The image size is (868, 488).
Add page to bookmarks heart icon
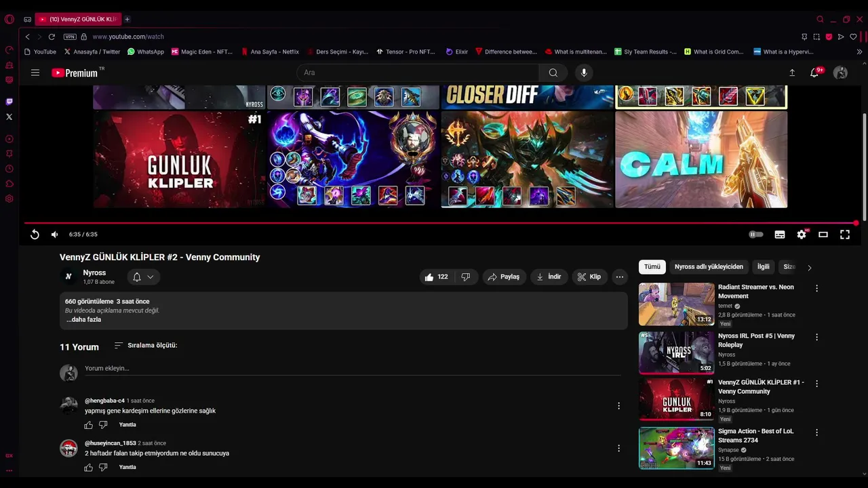coord(853,37)
